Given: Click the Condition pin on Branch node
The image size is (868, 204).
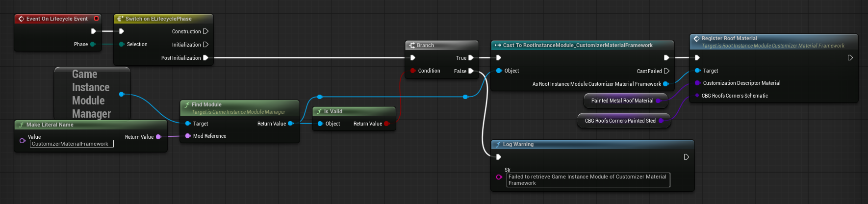Looking at the screenshot, I should tap(413, 71).
